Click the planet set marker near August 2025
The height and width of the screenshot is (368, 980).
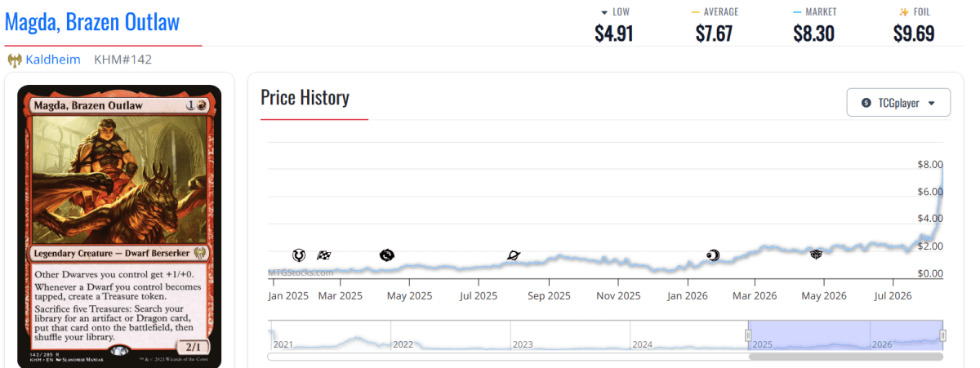click(514, 255)
